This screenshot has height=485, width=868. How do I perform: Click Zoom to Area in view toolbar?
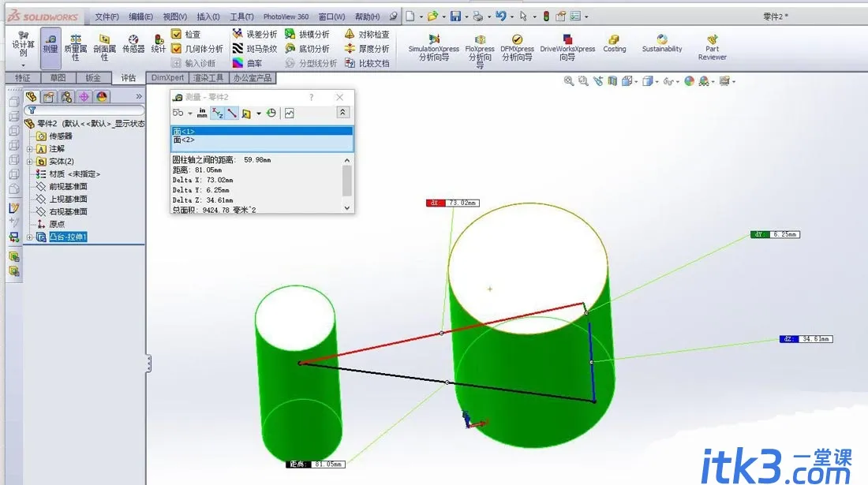coord(583,81)
